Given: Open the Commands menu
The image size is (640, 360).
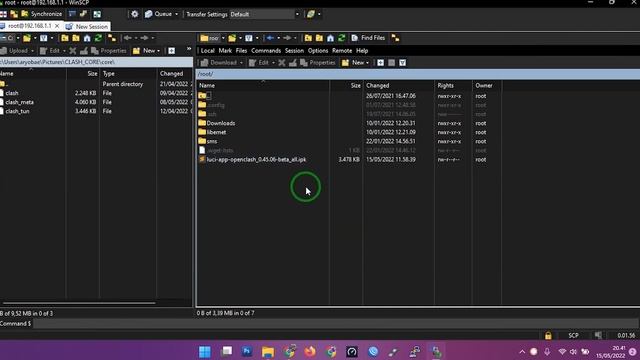Looking at the screenshot, I should tap(266, 51).
